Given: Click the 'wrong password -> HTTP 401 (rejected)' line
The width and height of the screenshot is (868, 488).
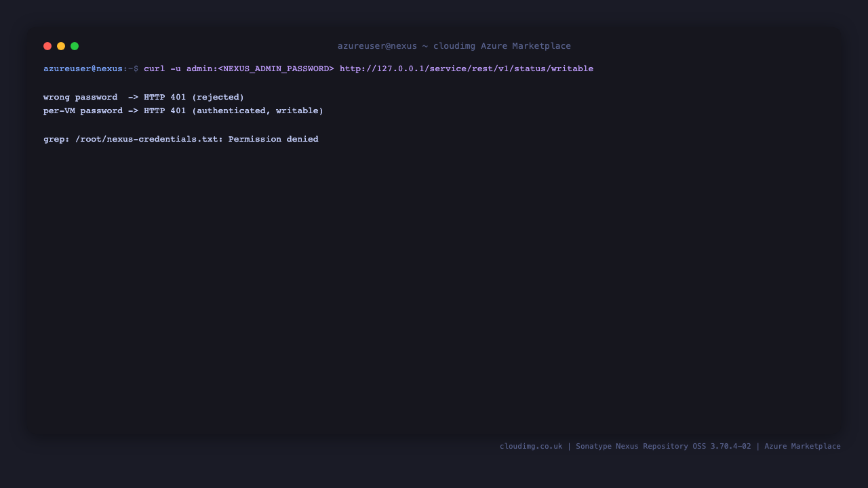Looking at the screenshot, I should click(144, 97).
